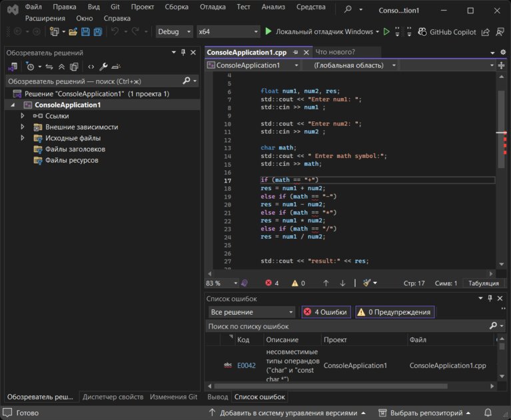Toggle pin on ConsoleApplication1.cpp tab
511x420 pixels.
[x=296, y=52]
